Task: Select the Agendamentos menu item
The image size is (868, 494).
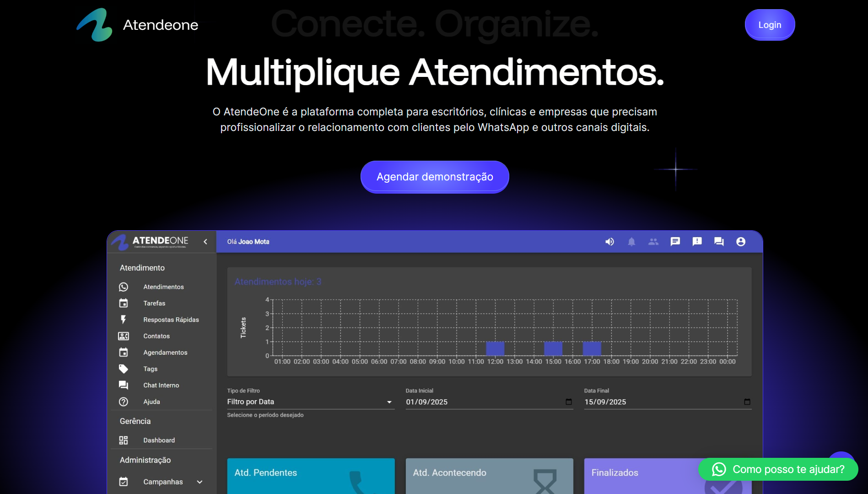Action: point(165,352)
